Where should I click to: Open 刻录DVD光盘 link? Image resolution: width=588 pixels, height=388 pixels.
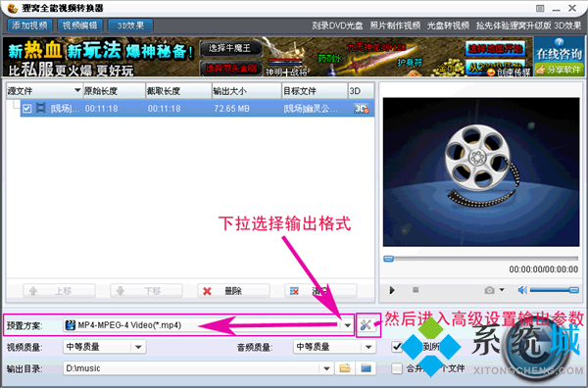coord(337,25)
